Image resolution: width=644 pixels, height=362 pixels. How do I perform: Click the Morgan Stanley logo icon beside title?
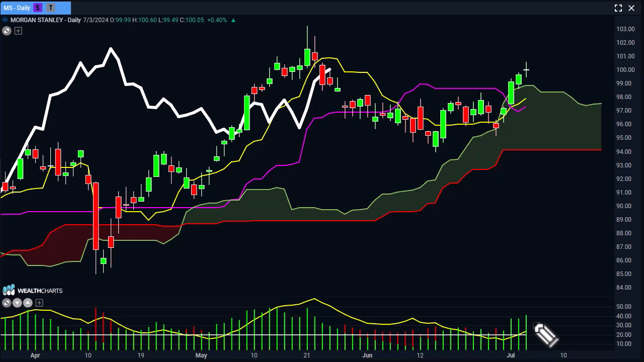[x=6, y=20]
